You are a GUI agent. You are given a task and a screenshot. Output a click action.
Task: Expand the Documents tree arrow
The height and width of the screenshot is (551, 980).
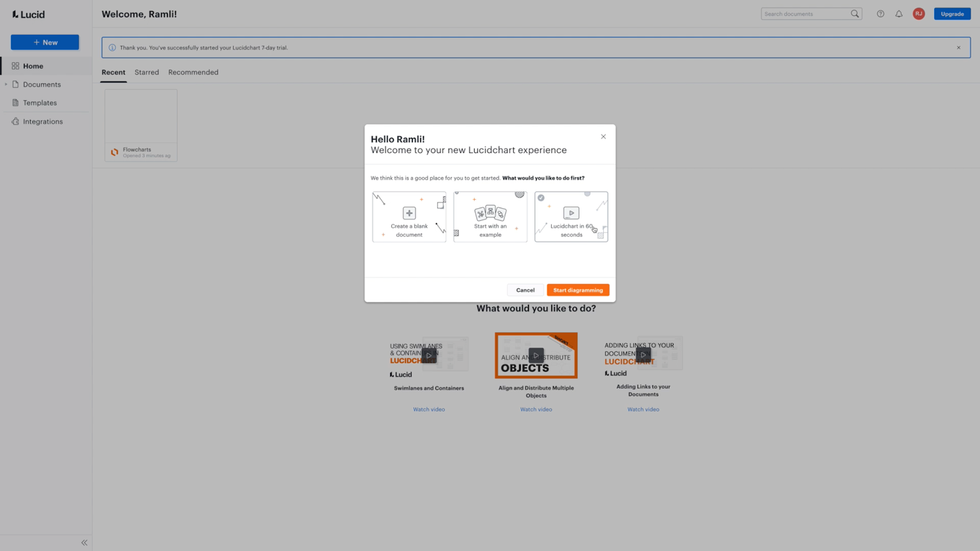[6, 84]
